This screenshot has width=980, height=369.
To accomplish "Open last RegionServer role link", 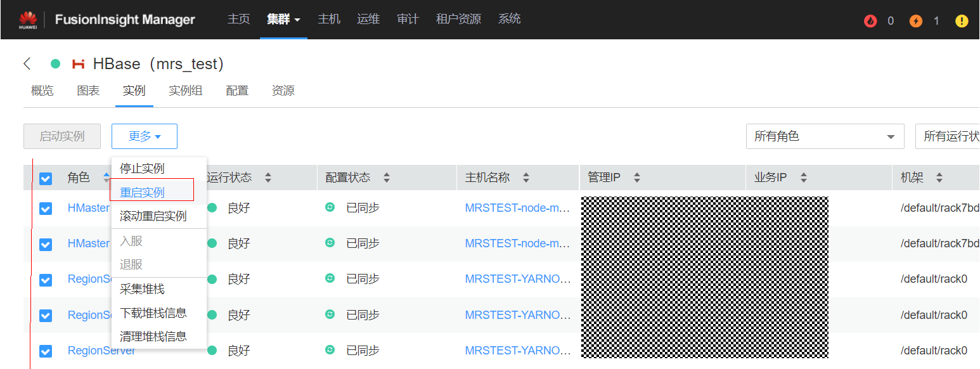I will [x=102, y=350].
